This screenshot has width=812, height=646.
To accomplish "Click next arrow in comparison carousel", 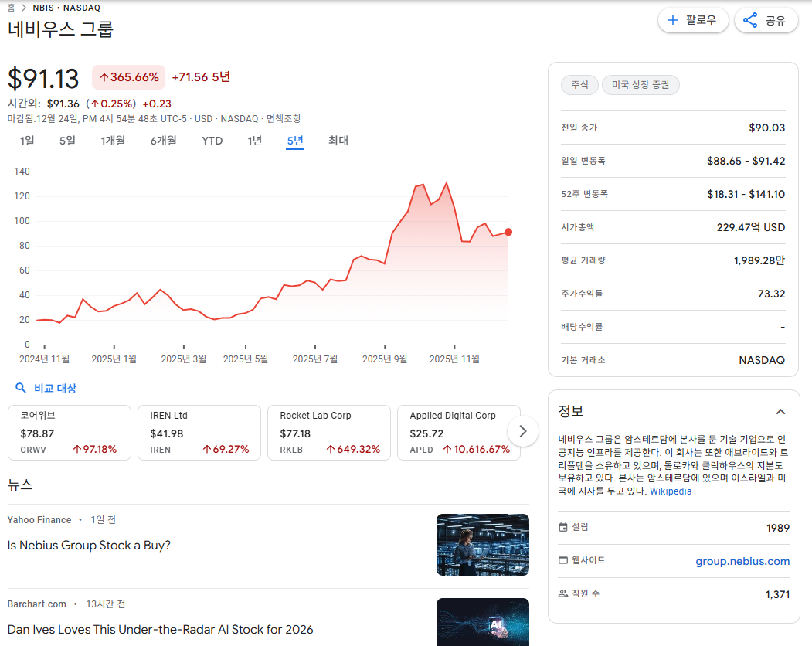I will tap(523, 431).
